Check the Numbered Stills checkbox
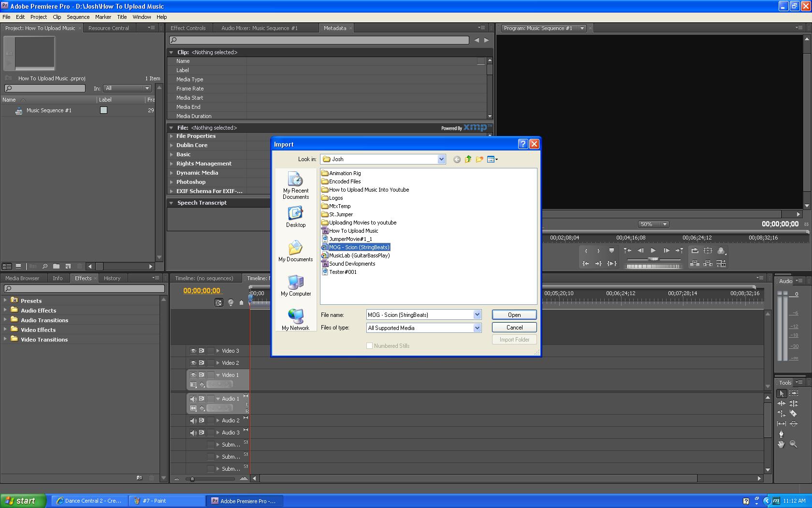Viewport: 812px width, 508px height. click(370, 346)
